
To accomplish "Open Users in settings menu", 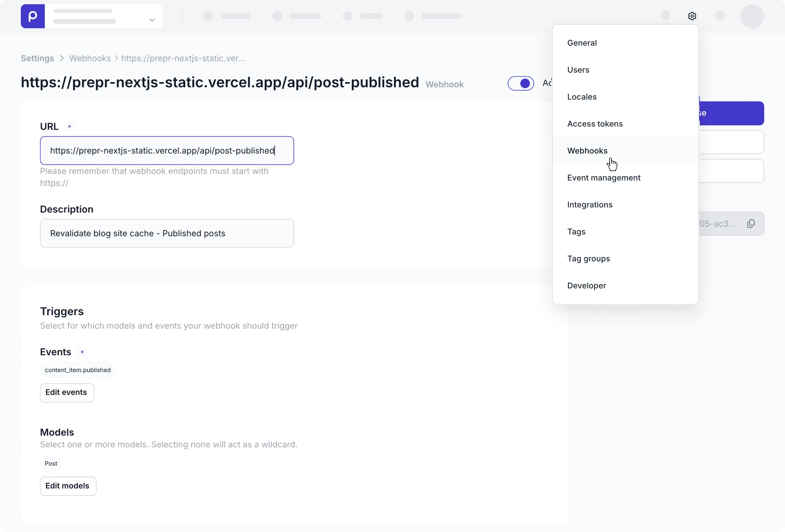I will tap(625, 70).
